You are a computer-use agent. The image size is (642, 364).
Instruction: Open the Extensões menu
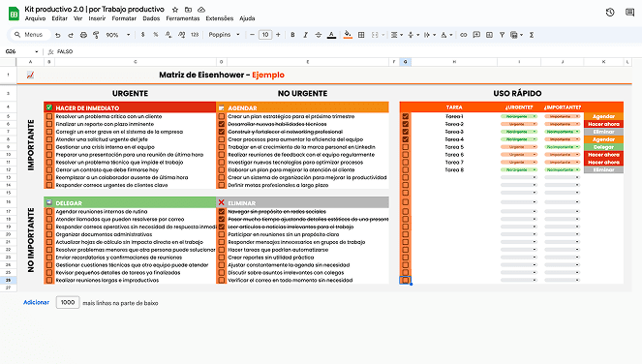pos(220,18)
